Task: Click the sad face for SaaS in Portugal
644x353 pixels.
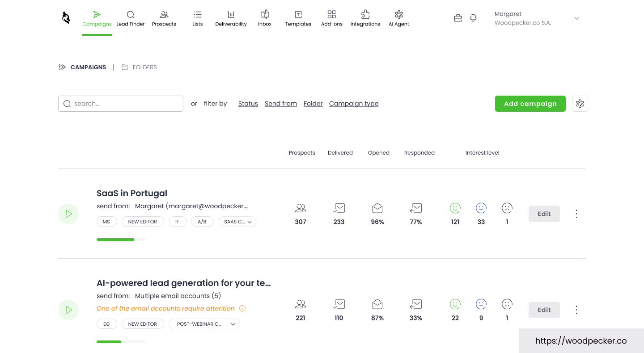Action: (507, 208)
